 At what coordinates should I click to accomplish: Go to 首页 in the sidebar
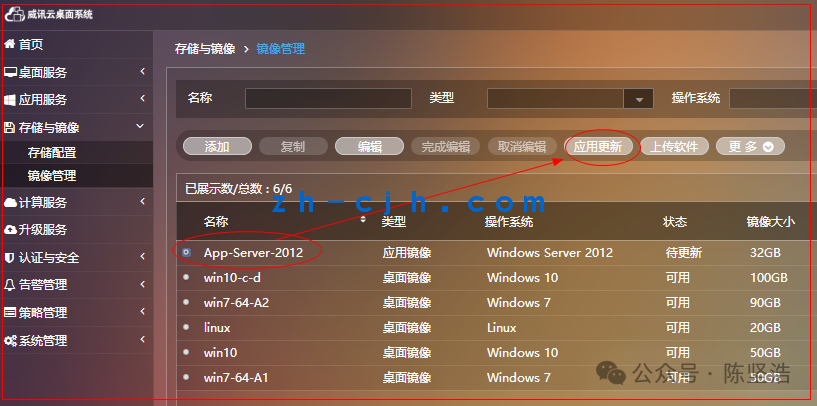click(x=31, y=44)
